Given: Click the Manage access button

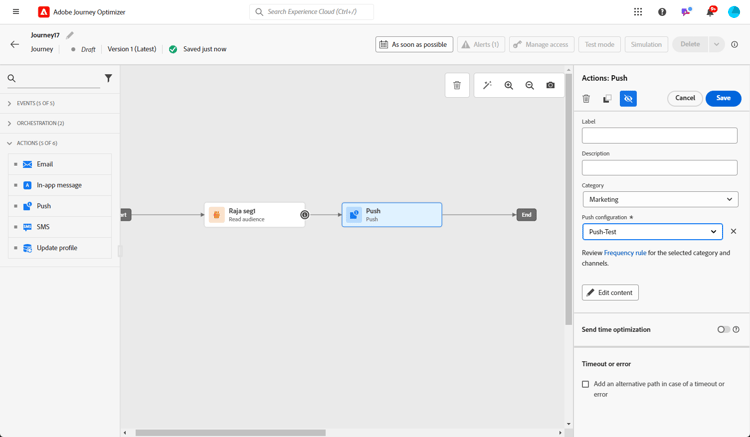Looking at the screenshot, I should click(541, 44).
